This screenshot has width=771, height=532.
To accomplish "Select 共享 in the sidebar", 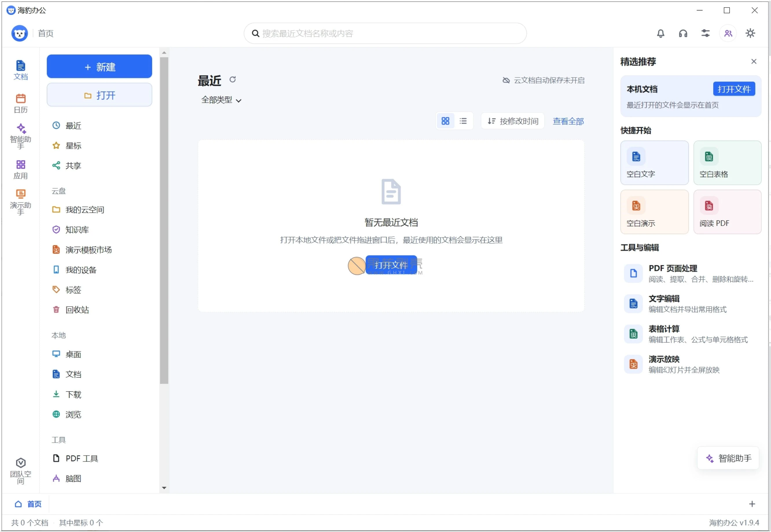I will 99,166.
